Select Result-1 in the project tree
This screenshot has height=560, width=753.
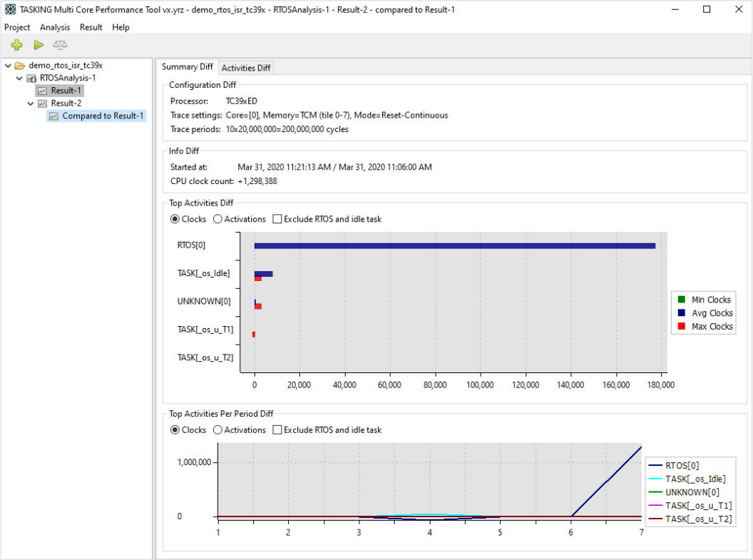click(x=66, y=91)
